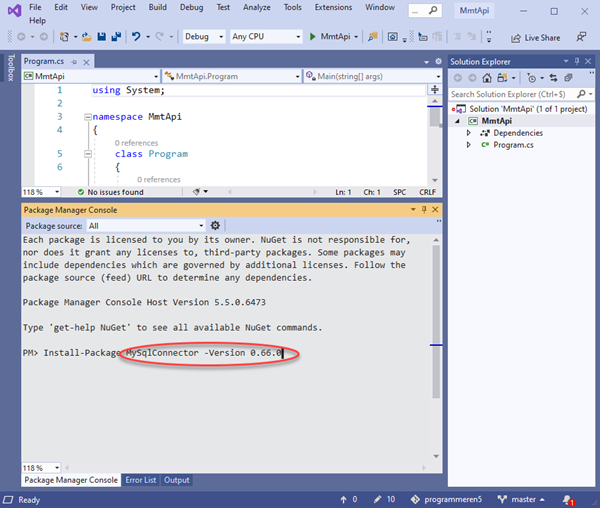Screen dimensions: 600x508
Task: Open the Edit menu
Action: [61, 7]
